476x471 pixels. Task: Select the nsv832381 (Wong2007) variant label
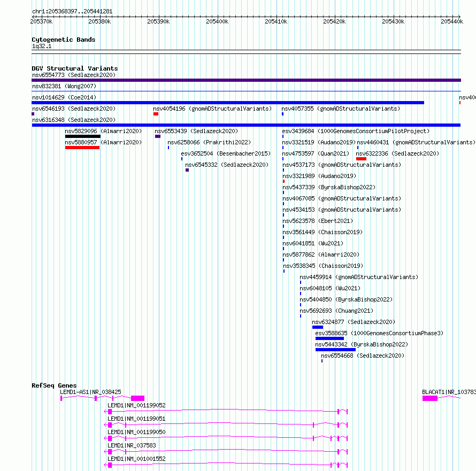point(64,86)
